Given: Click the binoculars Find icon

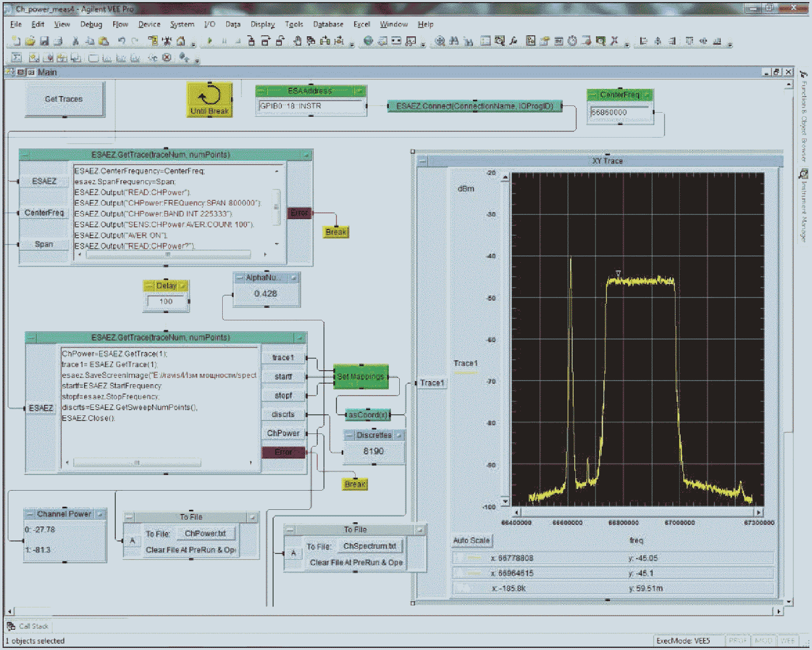Looking at the screenshot, I should [454, 41].
